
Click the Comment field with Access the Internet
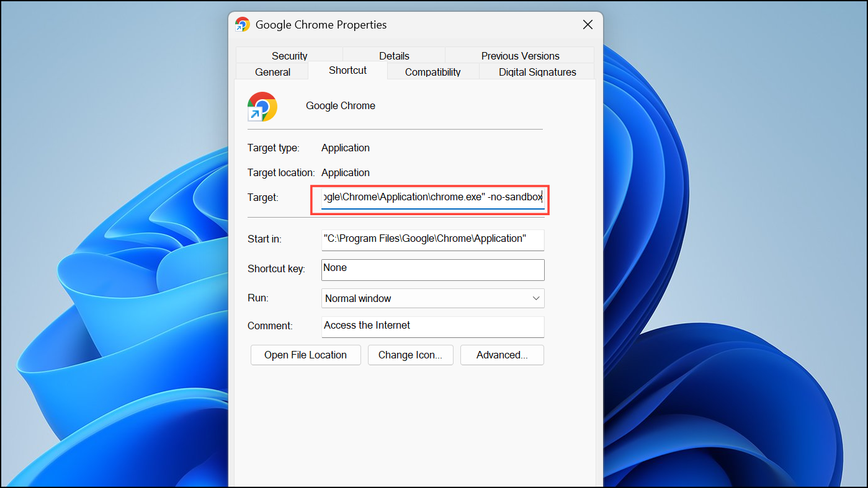(x=432, y=326)
